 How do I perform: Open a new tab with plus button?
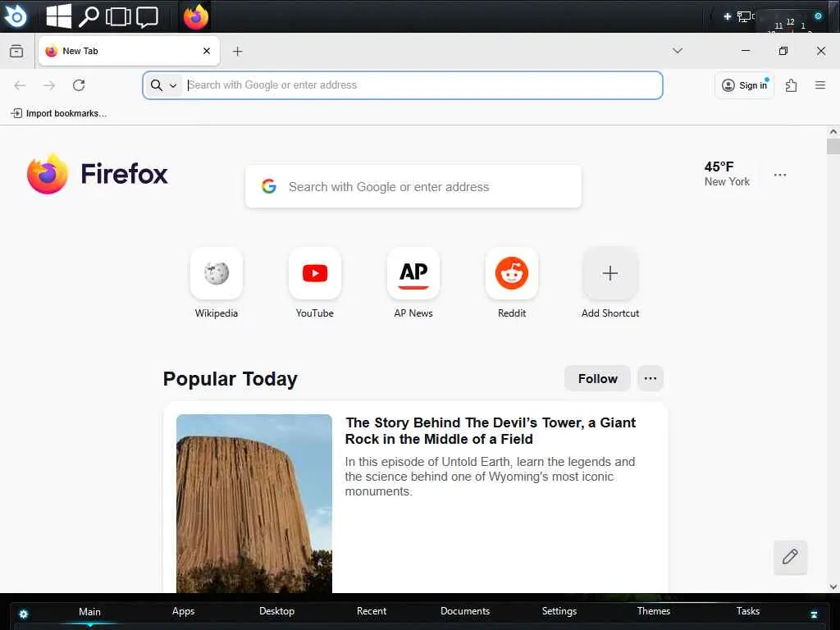pos(237,51)
